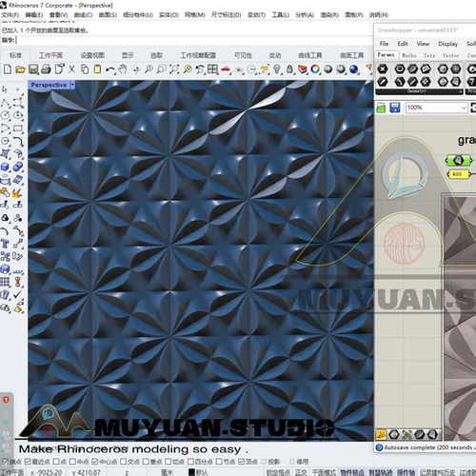Click the blue render sphere icon
The width and height of the screenshot is (476, 476).
pos(354,69)
